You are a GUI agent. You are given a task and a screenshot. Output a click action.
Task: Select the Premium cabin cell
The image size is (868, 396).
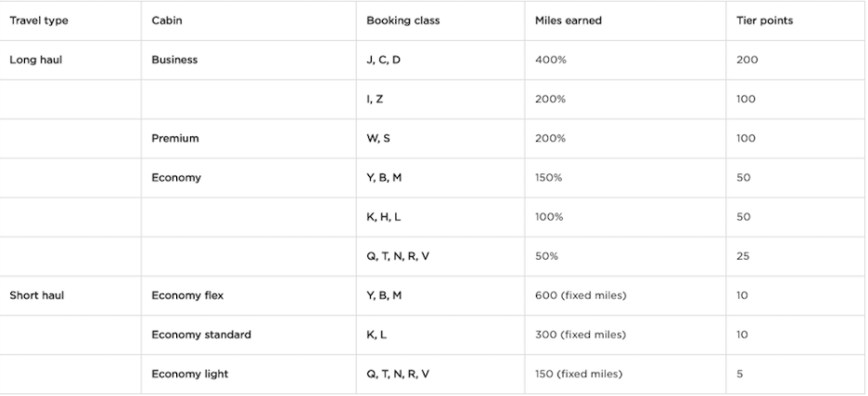pyautogui.click(x=175, y=139)
